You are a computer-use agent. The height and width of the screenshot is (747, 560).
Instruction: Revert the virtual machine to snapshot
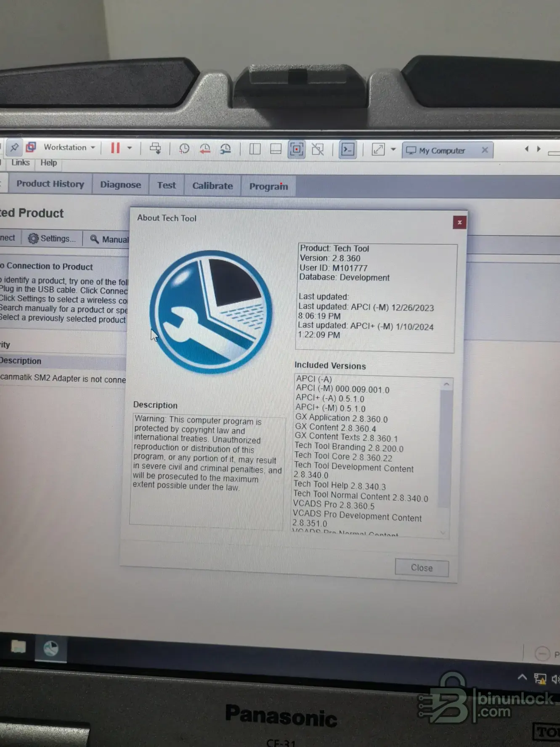pos(205,149)
